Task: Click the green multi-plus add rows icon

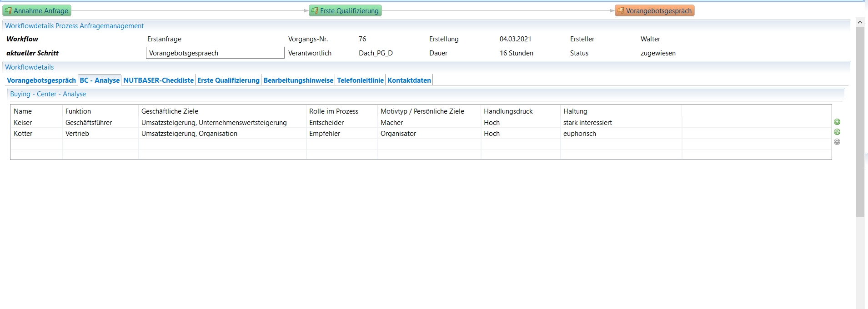Action: coord(837,132)
